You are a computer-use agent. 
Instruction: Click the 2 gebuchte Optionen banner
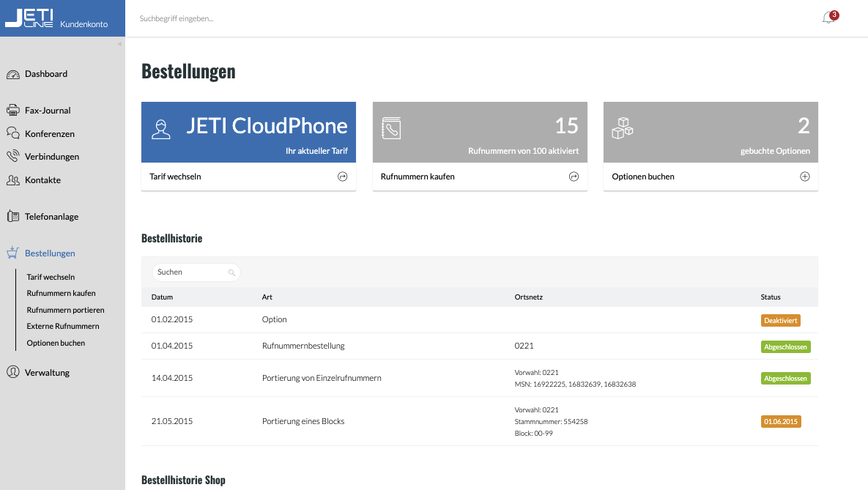click(711, 132)
